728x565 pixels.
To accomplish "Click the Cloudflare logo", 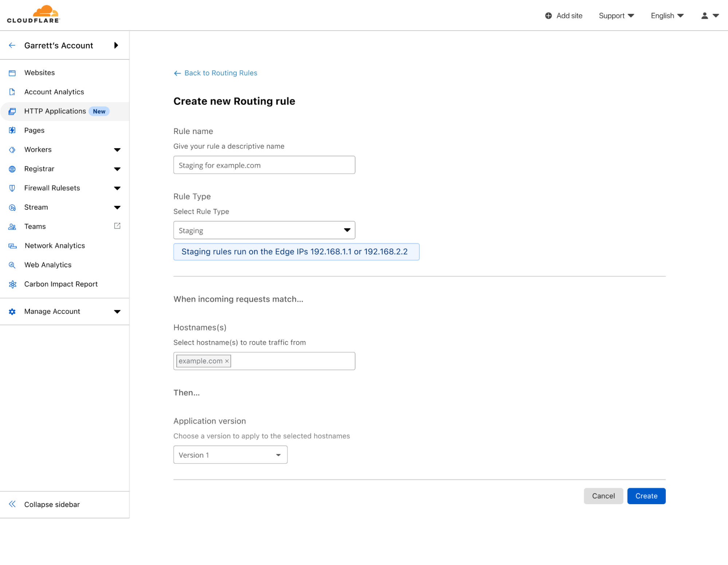I will tap(34, 15).
